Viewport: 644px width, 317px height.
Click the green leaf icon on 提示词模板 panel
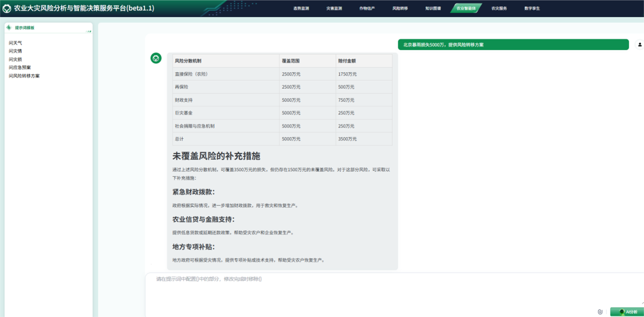coord(9,28)
